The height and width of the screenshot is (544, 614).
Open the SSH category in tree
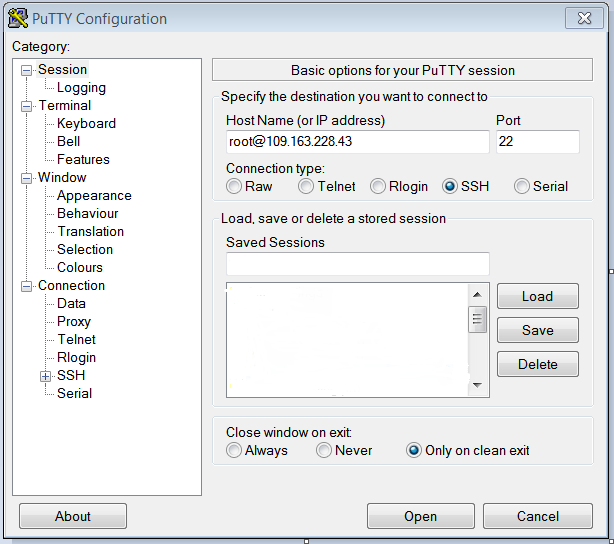[71, 376]
